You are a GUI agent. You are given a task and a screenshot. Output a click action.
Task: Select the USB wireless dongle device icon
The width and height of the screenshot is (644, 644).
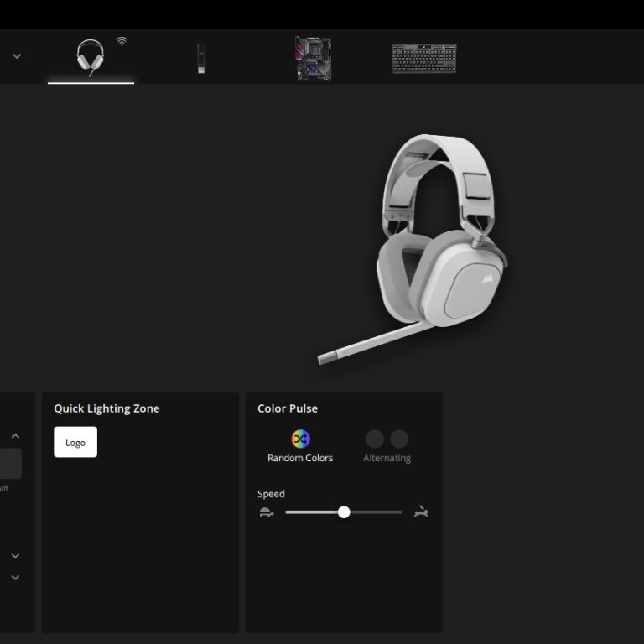coord(200,58)
